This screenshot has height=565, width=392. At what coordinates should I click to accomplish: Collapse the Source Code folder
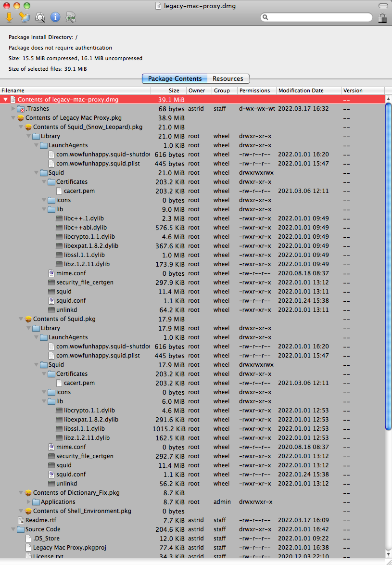point(13,529)
